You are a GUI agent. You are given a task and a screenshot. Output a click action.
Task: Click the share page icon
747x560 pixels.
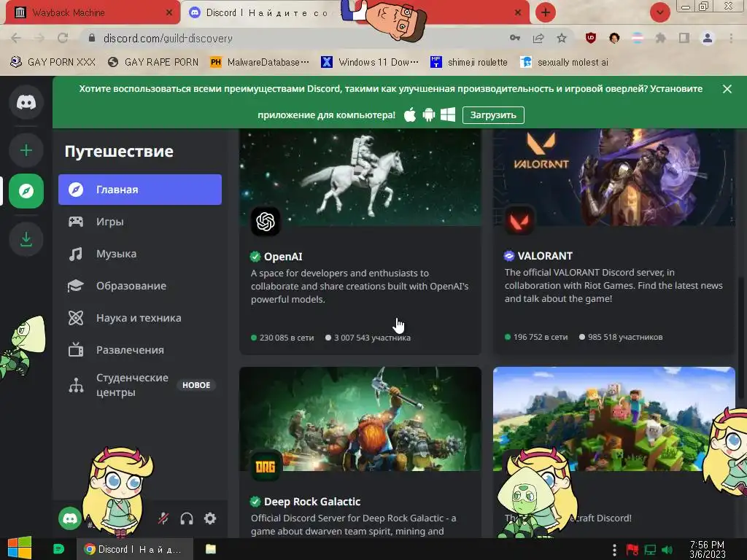pos(538,38)
